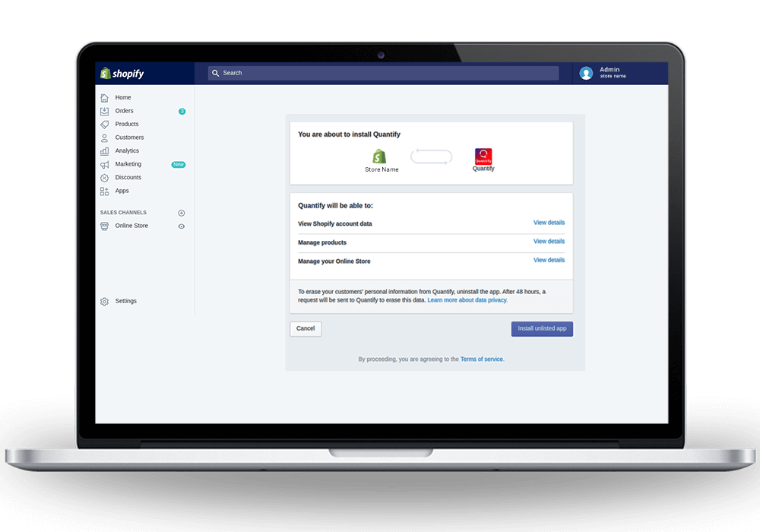This screenshot has height=532, width=760.
Task: Click the Admin account name
Action: (x=610, y=70)
